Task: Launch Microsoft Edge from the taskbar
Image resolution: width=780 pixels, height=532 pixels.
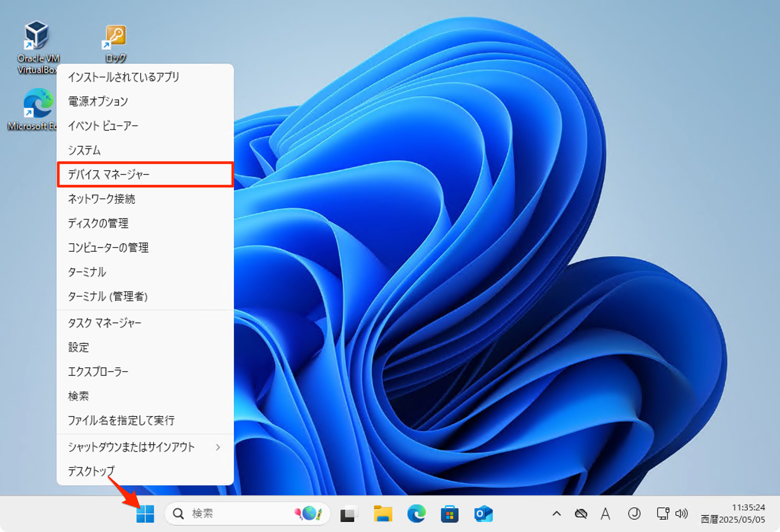Action: click(416, 513)
